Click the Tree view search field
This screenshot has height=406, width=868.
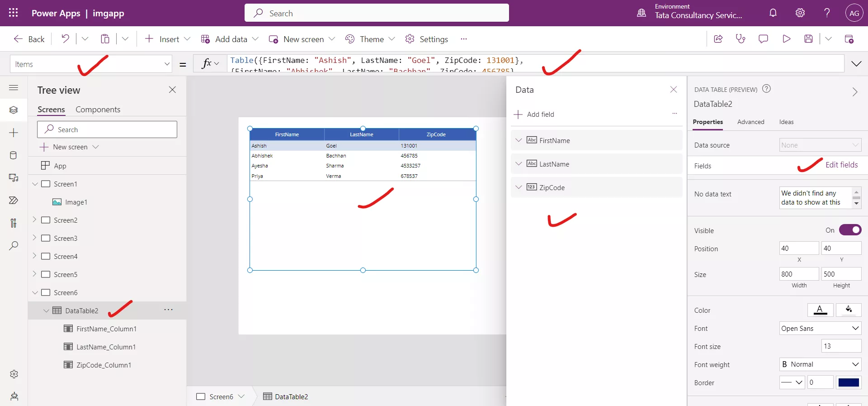[x=107, y=129]
